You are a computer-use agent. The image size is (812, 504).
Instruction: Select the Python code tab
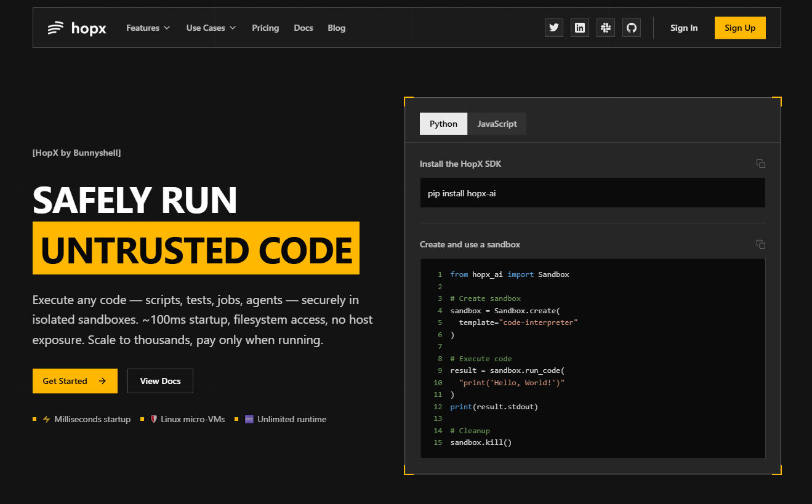coord(443,124)
